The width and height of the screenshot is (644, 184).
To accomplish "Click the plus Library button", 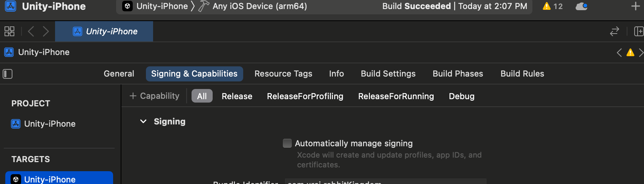I will 635,6.
